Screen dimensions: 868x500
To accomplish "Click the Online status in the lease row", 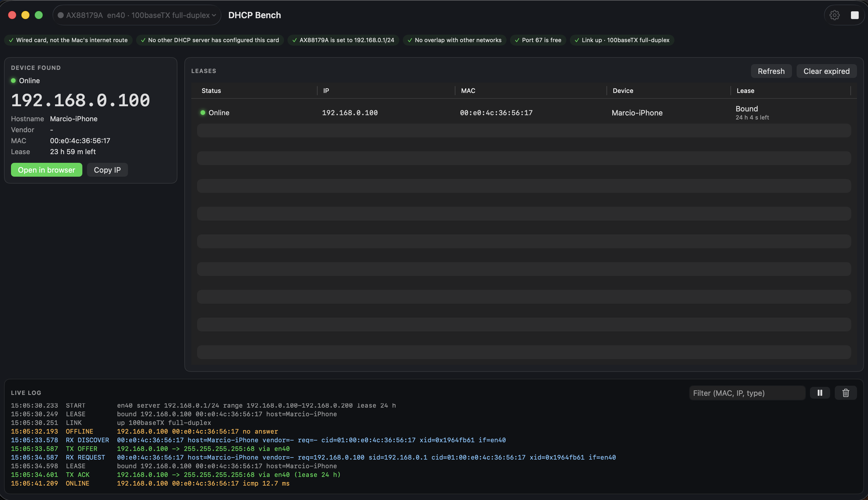I will (x=214, y=113).
